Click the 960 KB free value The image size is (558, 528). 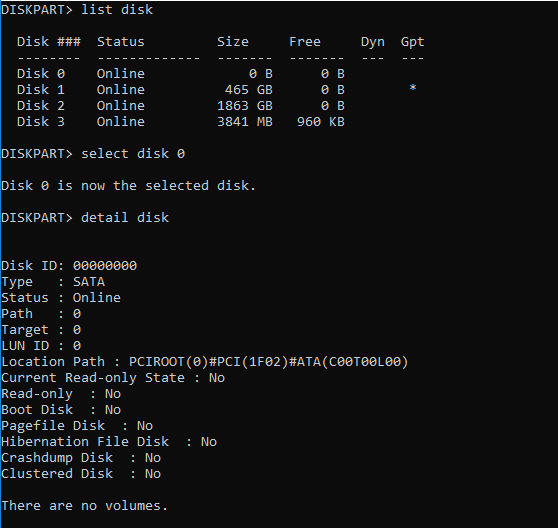[321, 122]
